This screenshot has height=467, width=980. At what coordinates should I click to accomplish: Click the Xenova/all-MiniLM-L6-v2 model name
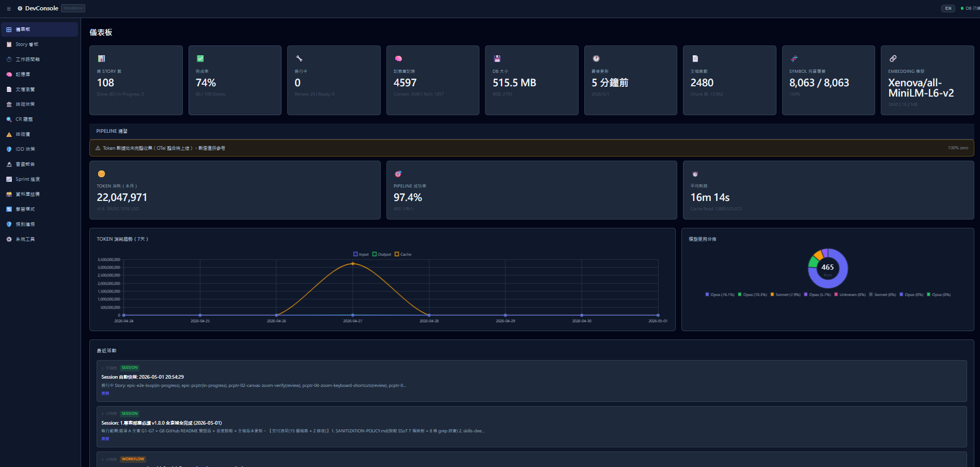[x=921, y=88]
